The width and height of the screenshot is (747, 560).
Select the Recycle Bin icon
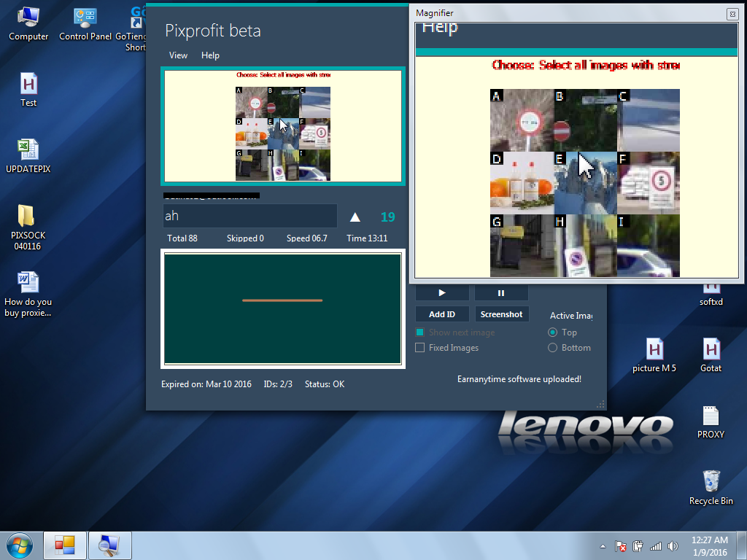pos(711,488)
